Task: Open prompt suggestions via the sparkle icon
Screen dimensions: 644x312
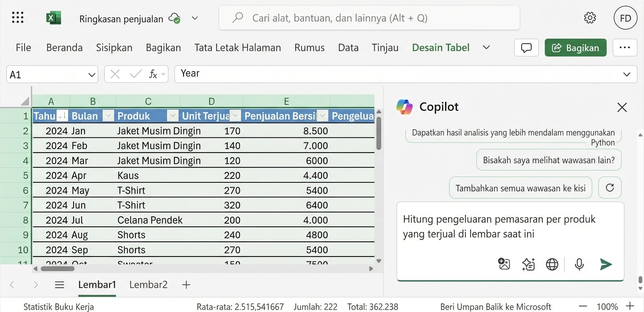Action: click(x=528, y=264)
